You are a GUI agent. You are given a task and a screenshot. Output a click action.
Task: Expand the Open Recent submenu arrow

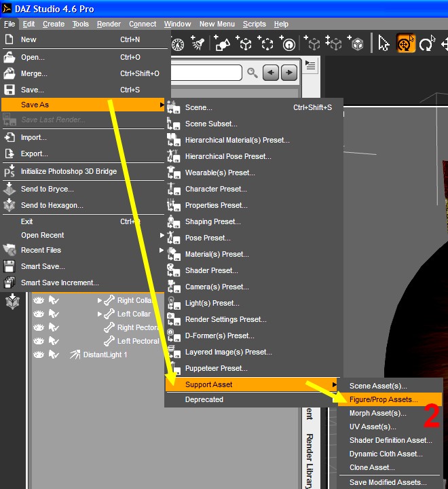pos(162,235)
